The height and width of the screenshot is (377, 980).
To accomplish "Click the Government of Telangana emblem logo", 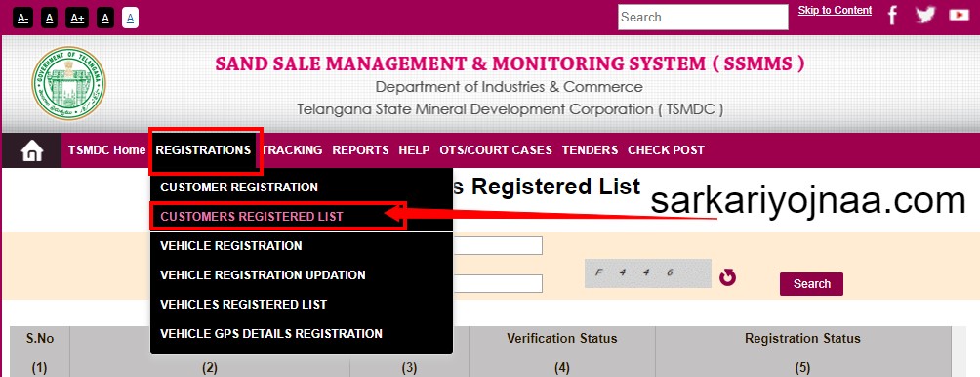I will [x=68, y=83].
